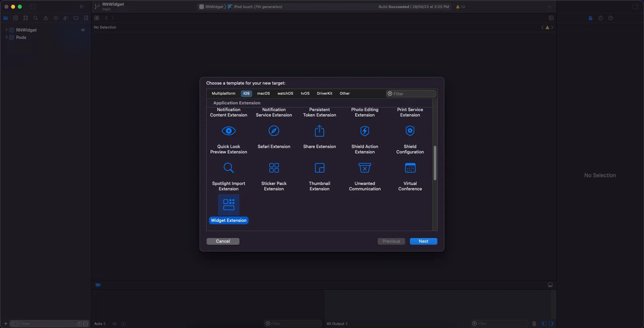This screenshot has width=644, height=328.
Task: Open the All Output dropdown
Action: click(337, 324)
